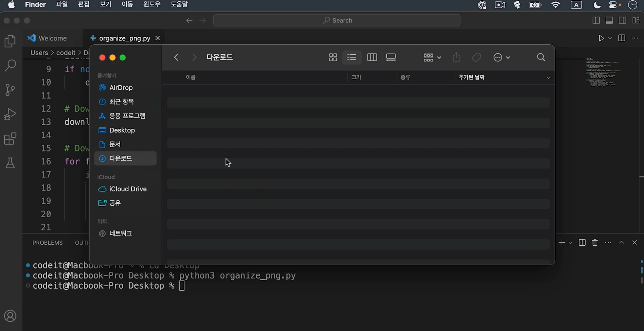Switch Finder to icon view
644x331 pixels.
coord(333,57)
